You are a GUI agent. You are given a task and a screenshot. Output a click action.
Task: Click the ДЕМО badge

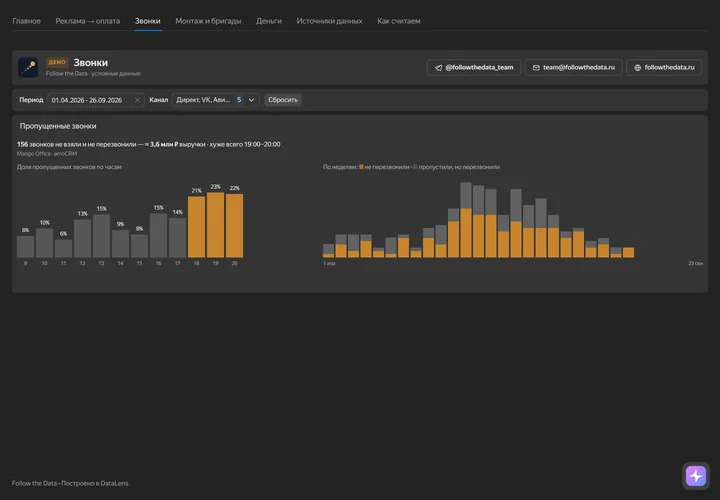pos(57,62)
